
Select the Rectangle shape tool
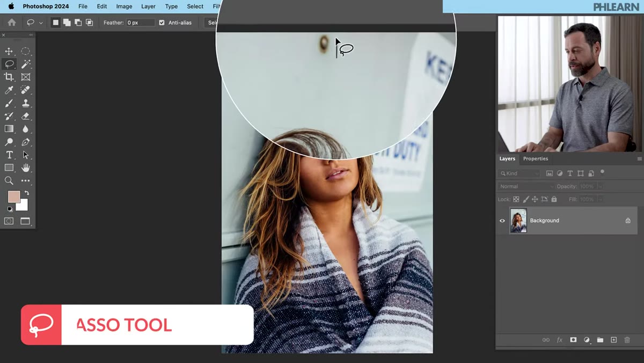click(x=9, y=168)
